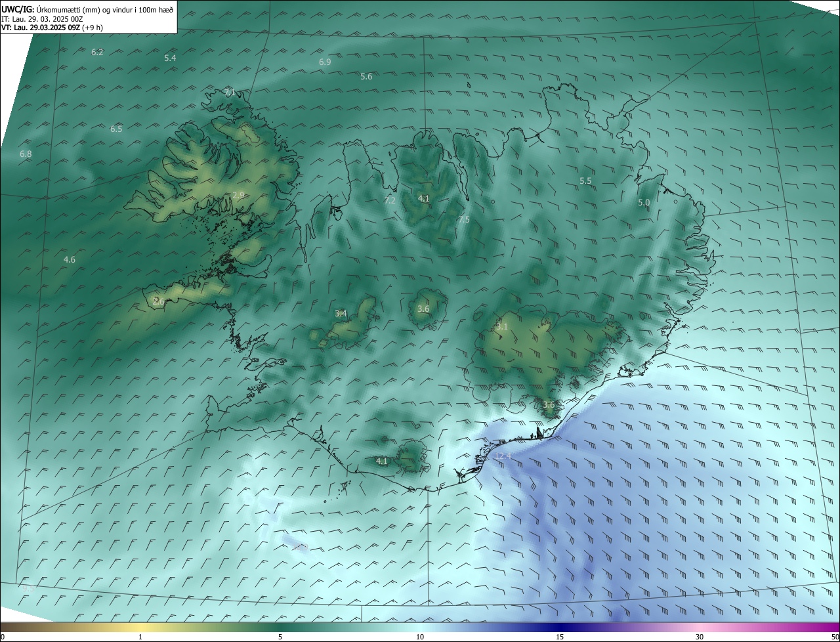Click the 4.1 value near the south coast glacier
840x642 pixels.
click(x=381, y=461)
